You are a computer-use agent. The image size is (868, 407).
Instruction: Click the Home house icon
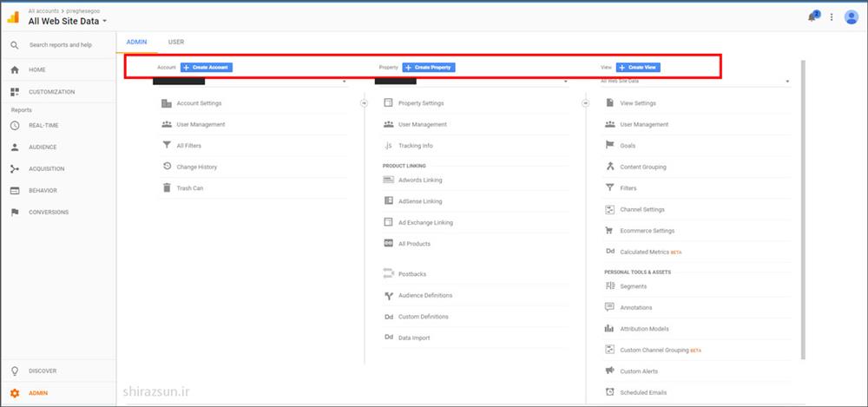point(15,69)
